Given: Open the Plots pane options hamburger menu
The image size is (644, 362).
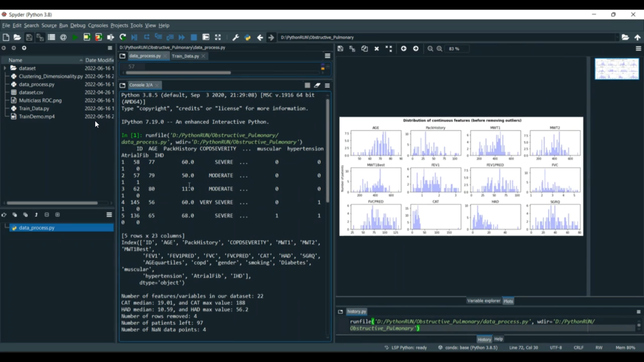Looking at the screenshot, I should 638,48.
